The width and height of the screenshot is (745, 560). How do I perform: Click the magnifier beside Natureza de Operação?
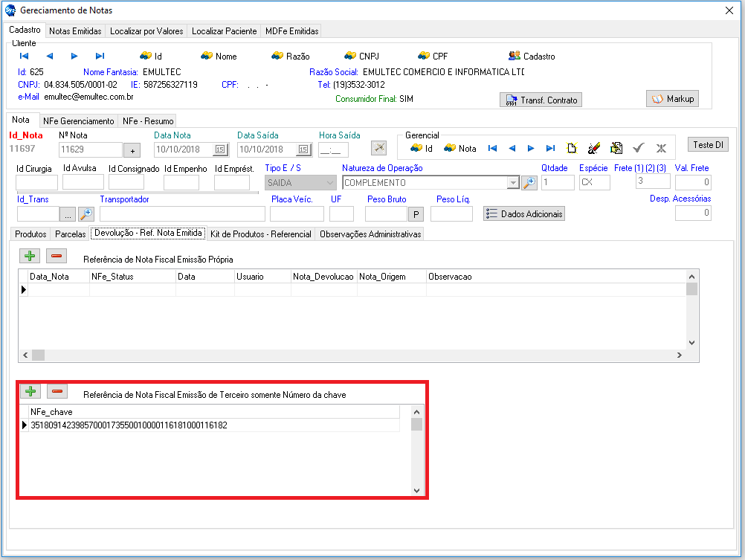point(529,182)
